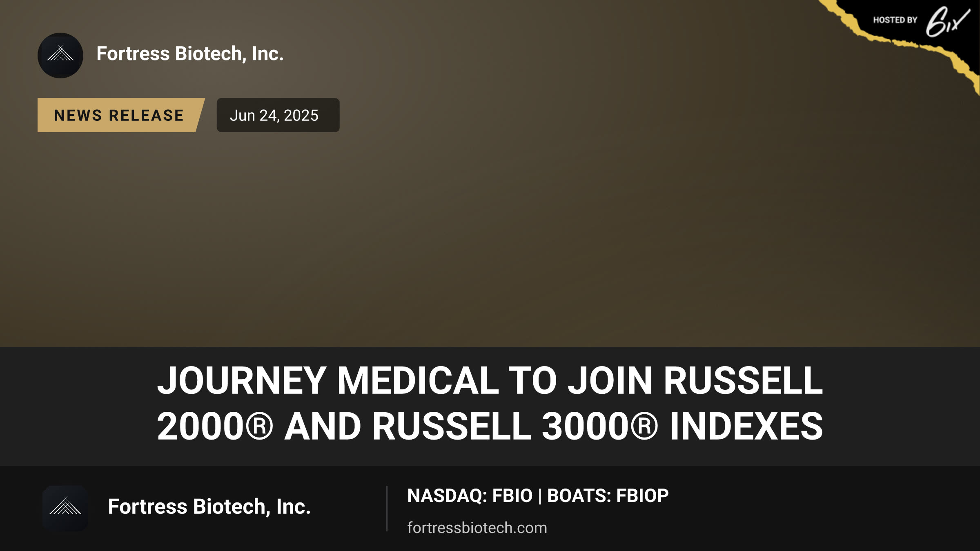The width and height of the screenshot is (980, 551).
Task: Click the circular Fortress Biotech logo at top
Action: pyautogui.click(x=60, y=56)
